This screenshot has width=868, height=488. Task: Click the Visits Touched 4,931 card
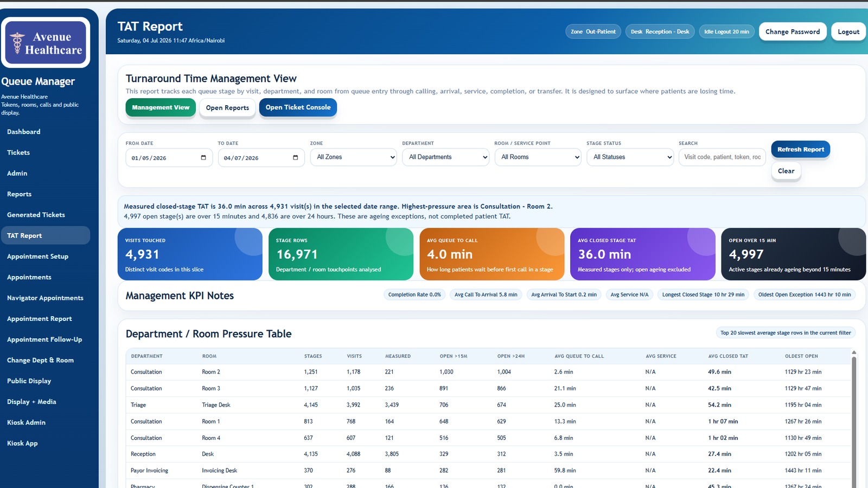(190, 254)
